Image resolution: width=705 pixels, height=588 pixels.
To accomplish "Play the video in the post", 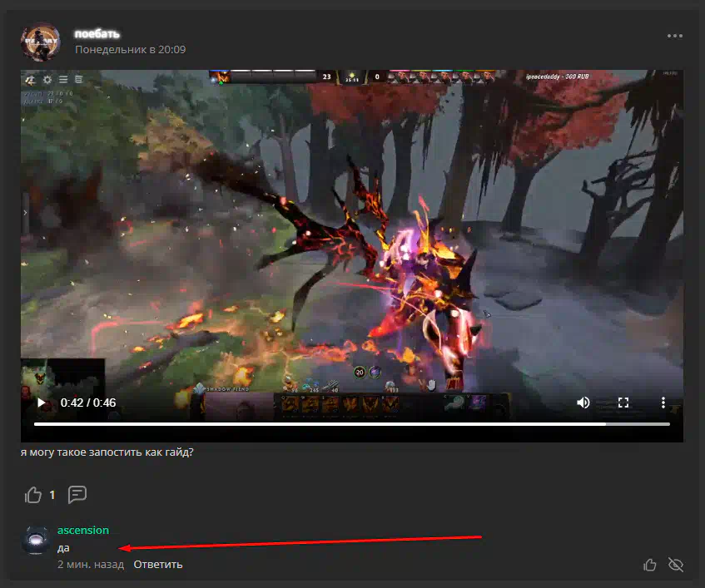I will [41, 403].
